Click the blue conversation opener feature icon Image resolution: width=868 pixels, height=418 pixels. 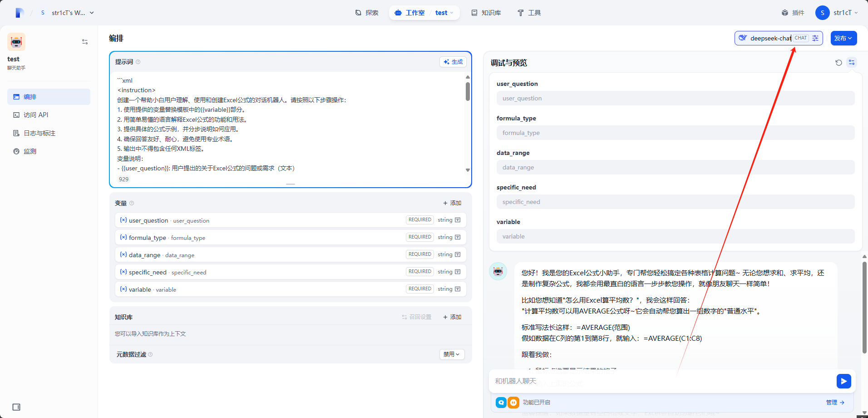tap(501, 403)
